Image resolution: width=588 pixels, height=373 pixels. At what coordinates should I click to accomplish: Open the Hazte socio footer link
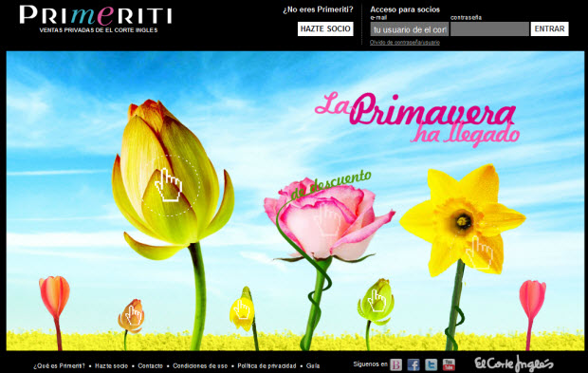tap(111, 365)
